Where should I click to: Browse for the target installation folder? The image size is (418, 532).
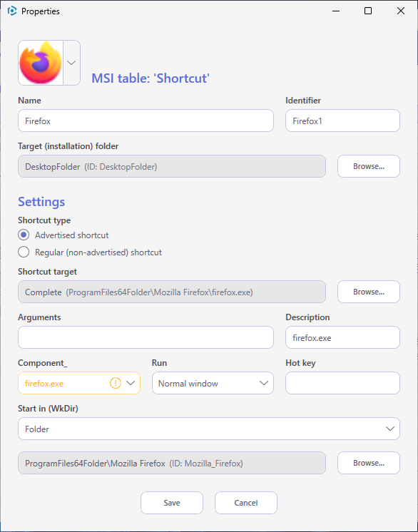[369, 166]
